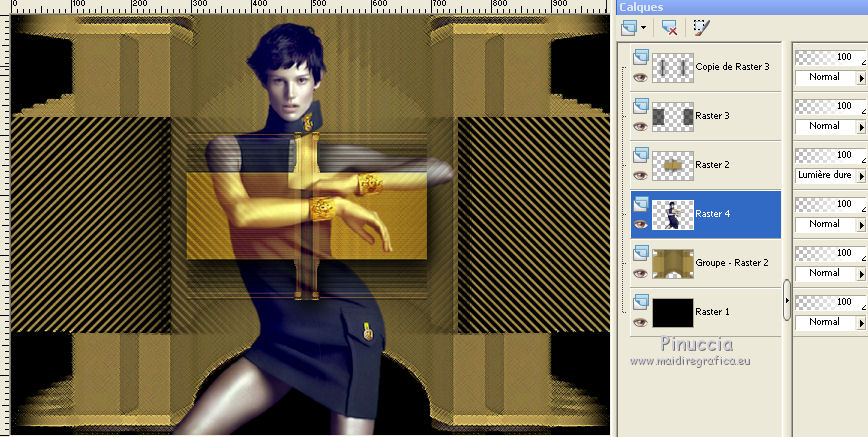Select layer name Raster 2
This screenshot has width=868, height=437.
pos(712,164)
